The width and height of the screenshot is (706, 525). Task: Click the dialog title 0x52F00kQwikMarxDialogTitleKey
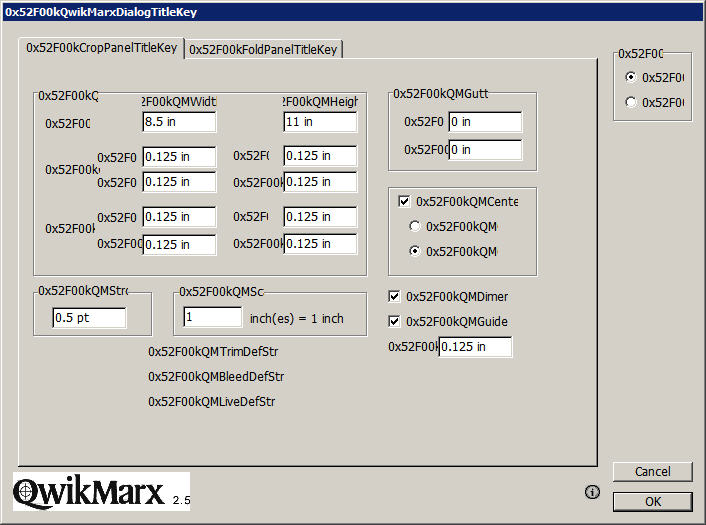(x=101, y=12)
